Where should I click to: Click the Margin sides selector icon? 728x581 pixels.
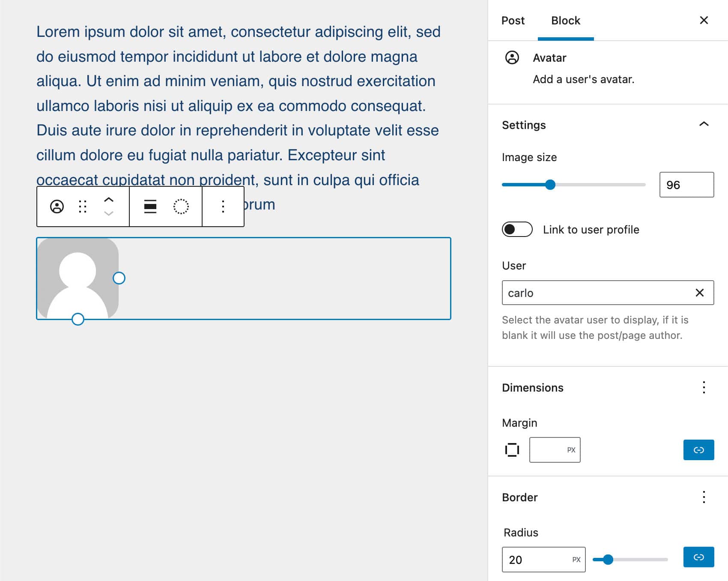tap(511, 450)
